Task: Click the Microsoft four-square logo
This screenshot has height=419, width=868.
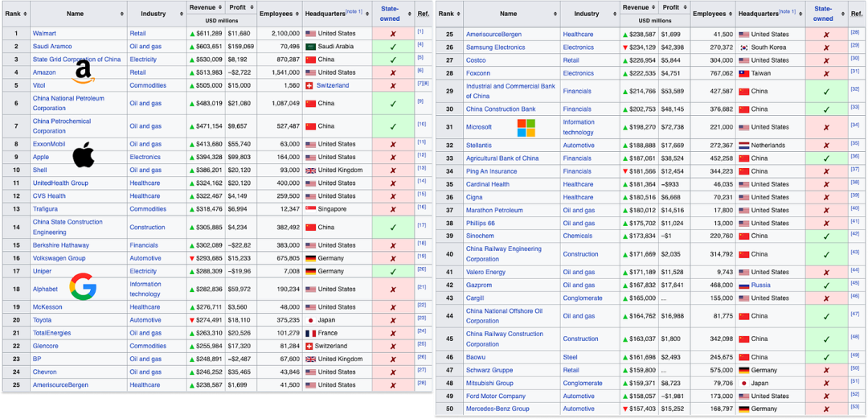Action: [526, 128]
